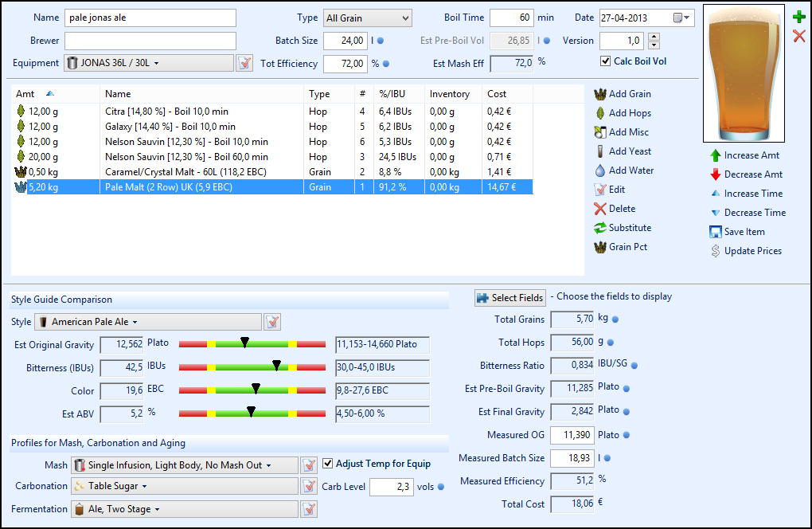The image size is (812, 529).
Task: Open the Type All Grain dropdown
Action: [x=367, y=18]
